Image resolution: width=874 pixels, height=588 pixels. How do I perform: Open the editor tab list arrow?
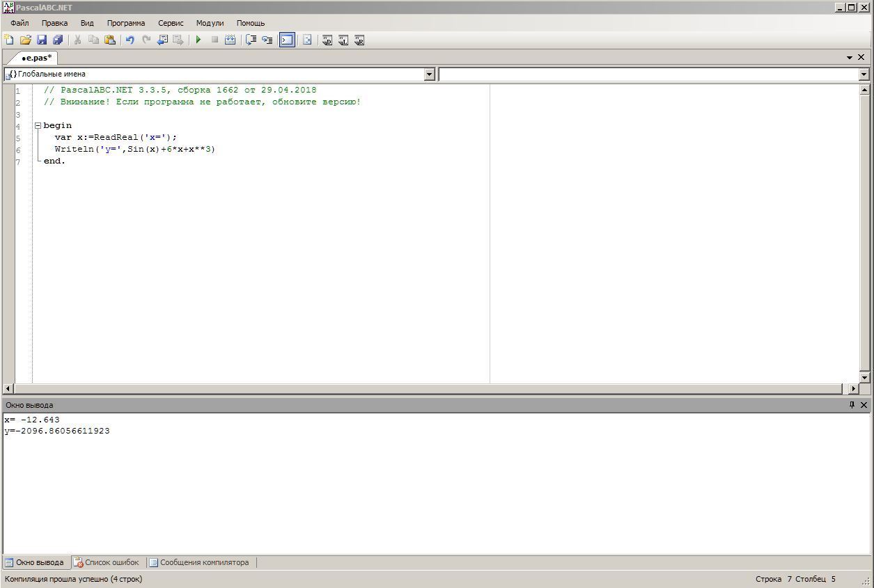(850, 58)
